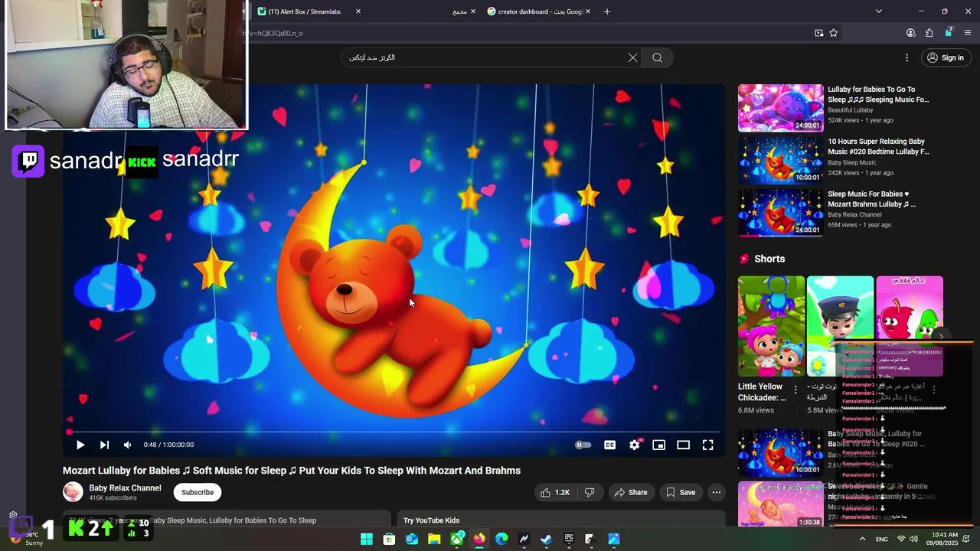
Task: Open the Baby Relax Channel name link
Action: click(x=125, y=487)
